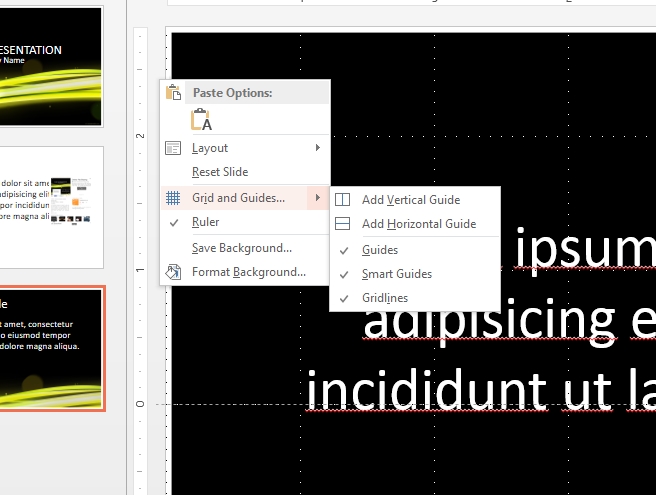Expand Grid and Guides submenu arrow
The height and width of the screenshot is (495, 656).
pos(318,197)
